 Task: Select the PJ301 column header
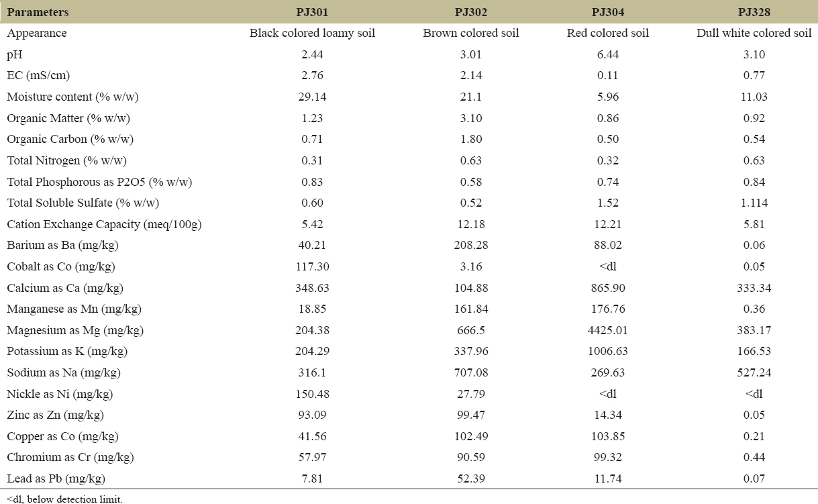click(312, 13)
